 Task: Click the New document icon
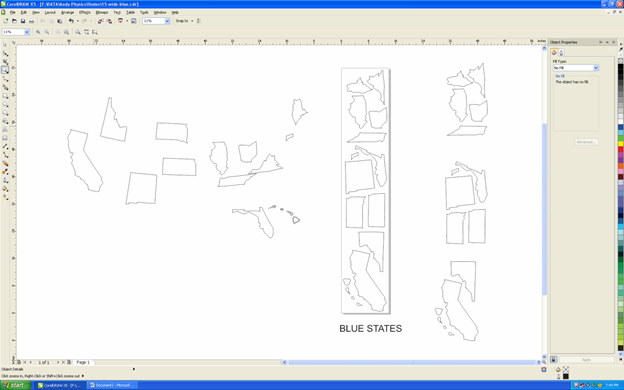tap(6, 21)
